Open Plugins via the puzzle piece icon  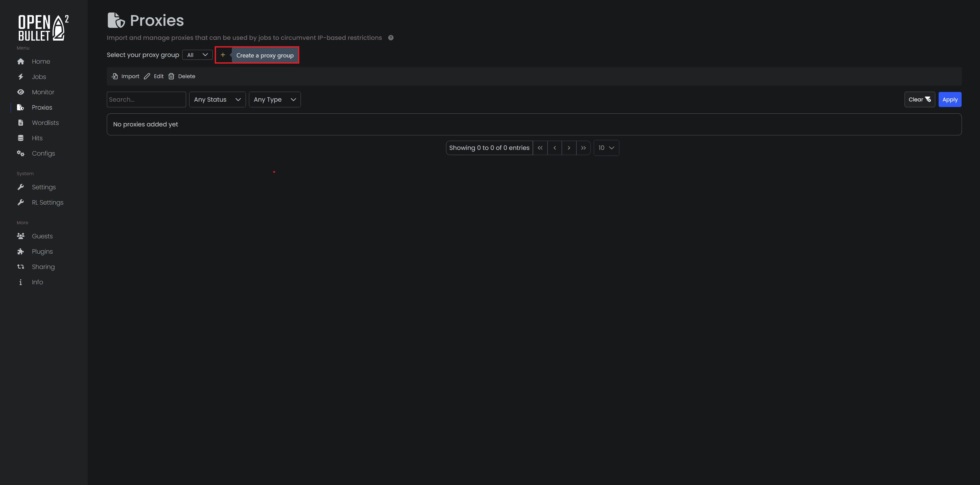click(x=20, y=251)
